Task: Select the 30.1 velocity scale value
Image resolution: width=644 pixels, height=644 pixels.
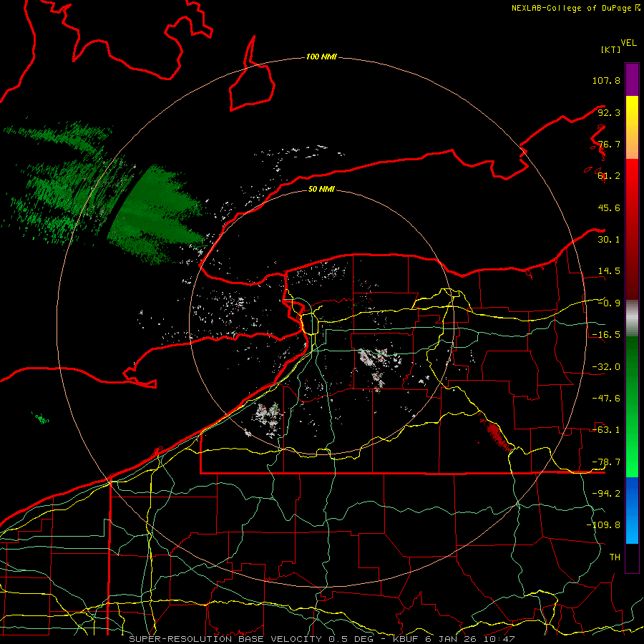Action: (x=609, y=240)
